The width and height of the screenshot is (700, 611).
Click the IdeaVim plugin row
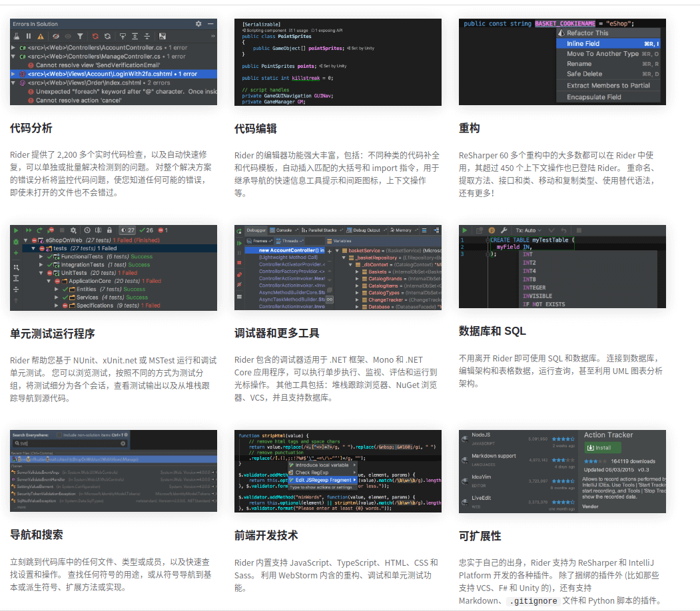tap(520, 481)
